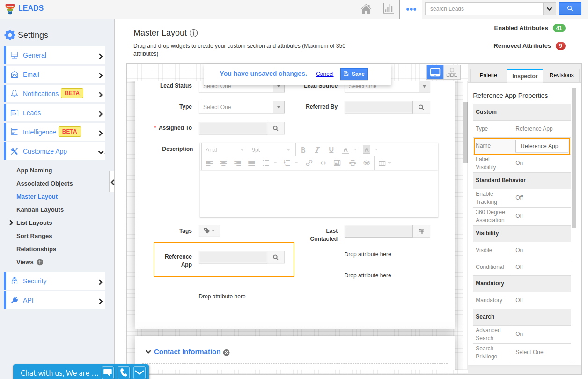Open calendar icon for Last Contacted
Screen dimensions: 588x379
pyautogui.click(x=421, y=231)
